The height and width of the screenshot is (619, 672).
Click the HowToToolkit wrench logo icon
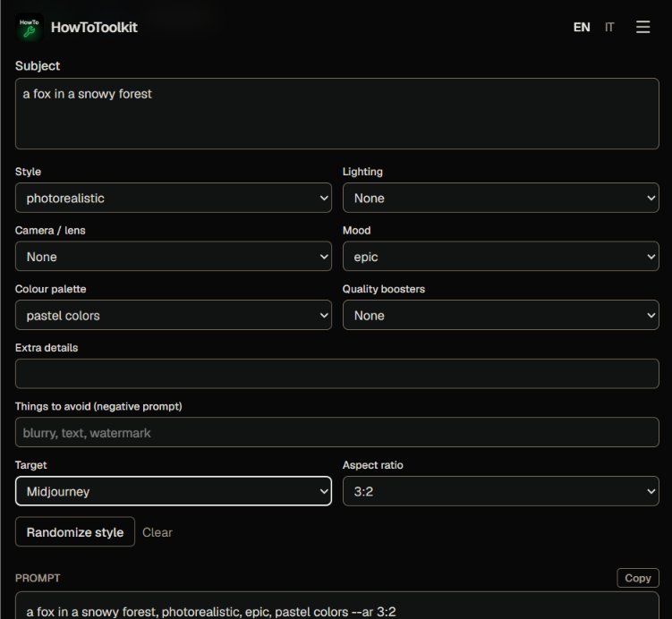30,28
